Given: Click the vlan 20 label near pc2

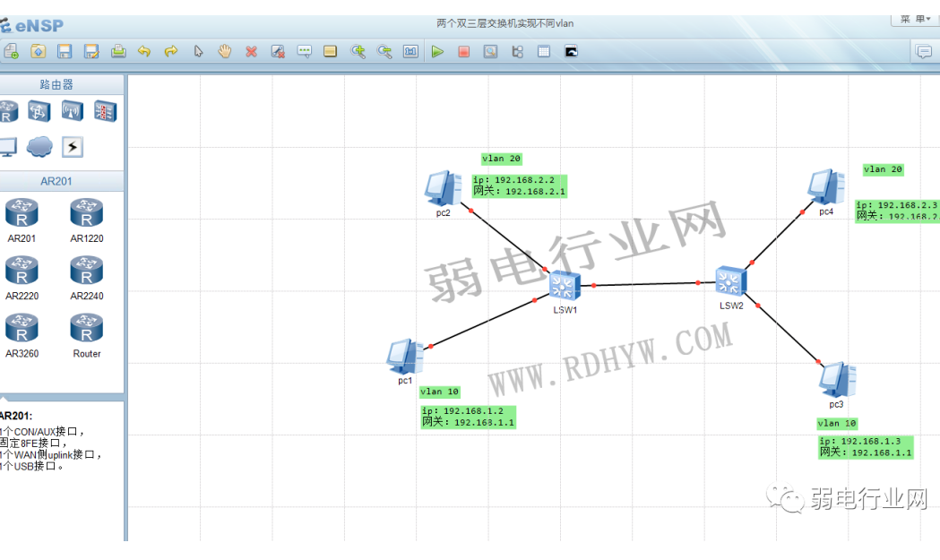Looking at the screenshot, I should [501, 159].
